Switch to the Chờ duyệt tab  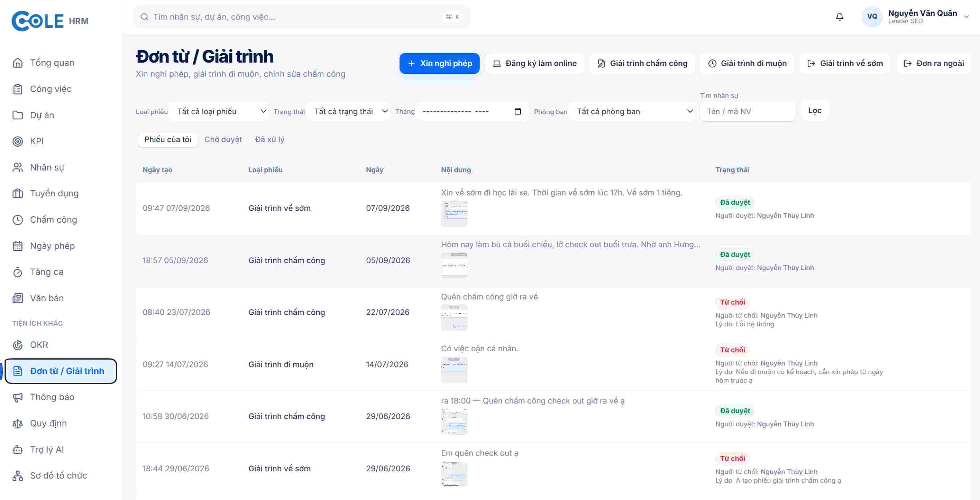point(223,140)
